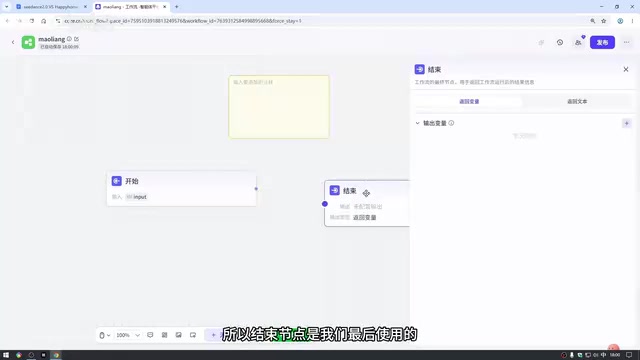
Task: Show the info tooltip beside 输出变量
Action: [451, 123]
